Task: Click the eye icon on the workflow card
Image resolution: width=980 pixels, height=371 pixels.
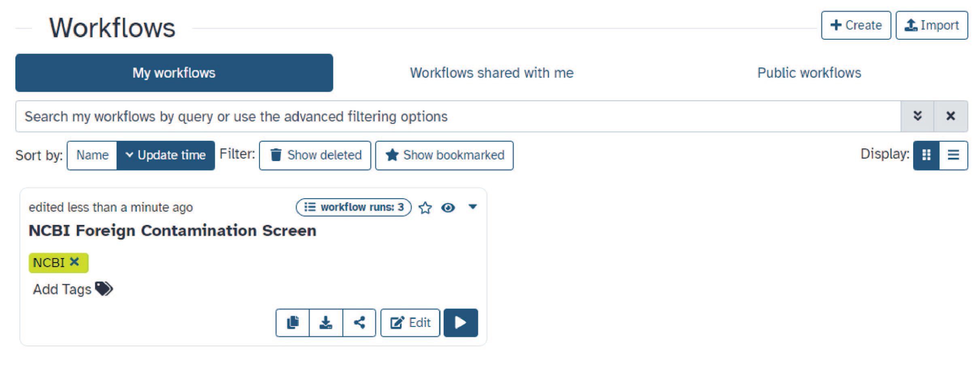Action: 448,208
